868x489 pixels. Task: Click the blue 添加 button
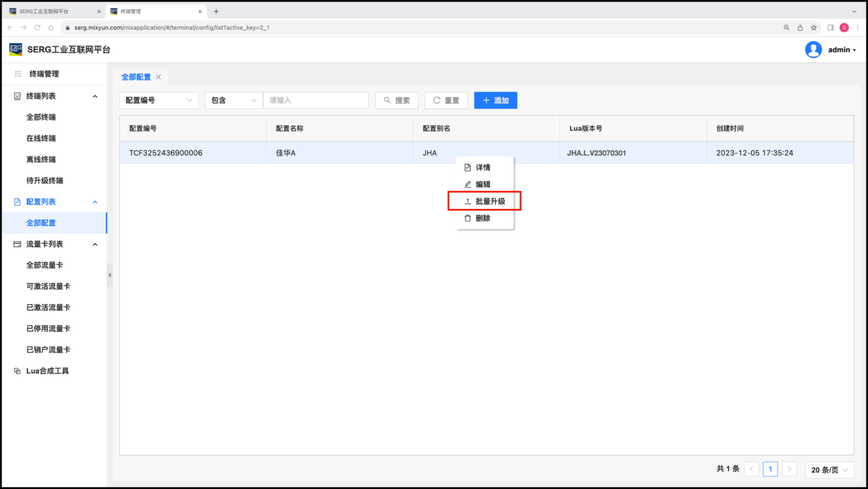tap(496, 100)
